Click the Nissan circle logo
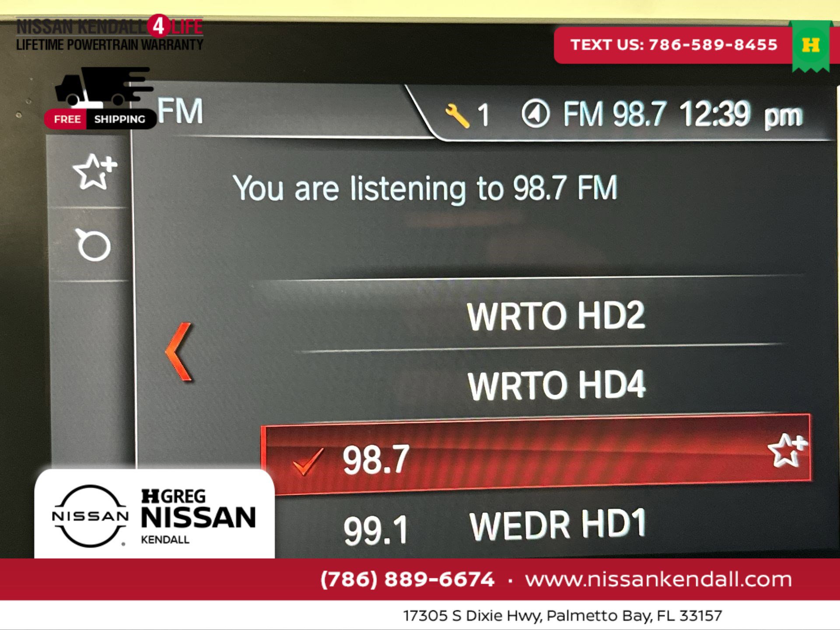The height and width of the screenshot is (630, 840). [x=90, y=516]
